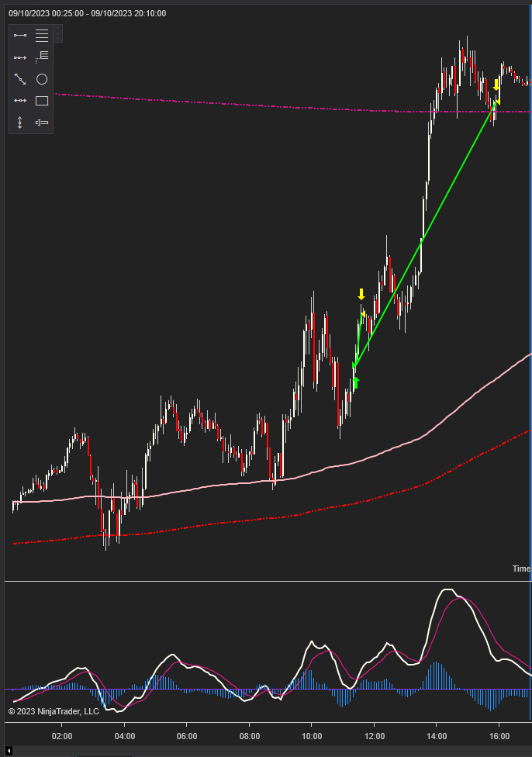Select the Vertical Line tool
Screen dimensions: 532x757
pyautogui.click(x=20, y=123)
